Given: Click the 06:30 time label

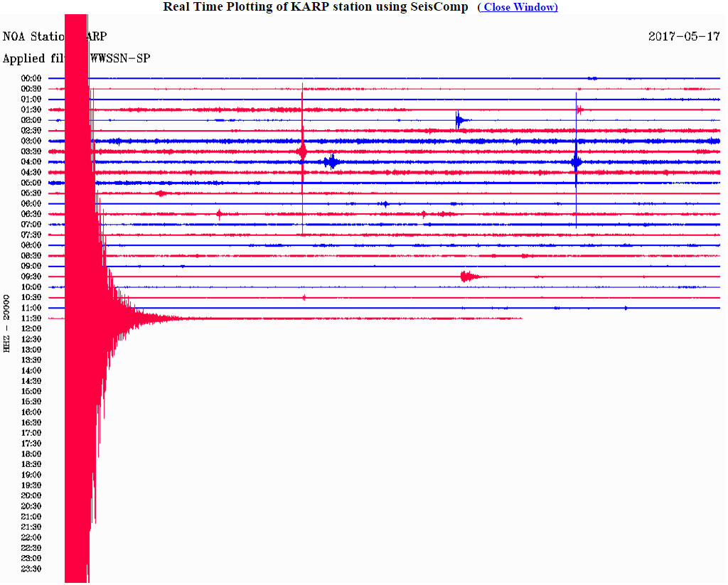Looking at the screenshot, I should (31, 214).
